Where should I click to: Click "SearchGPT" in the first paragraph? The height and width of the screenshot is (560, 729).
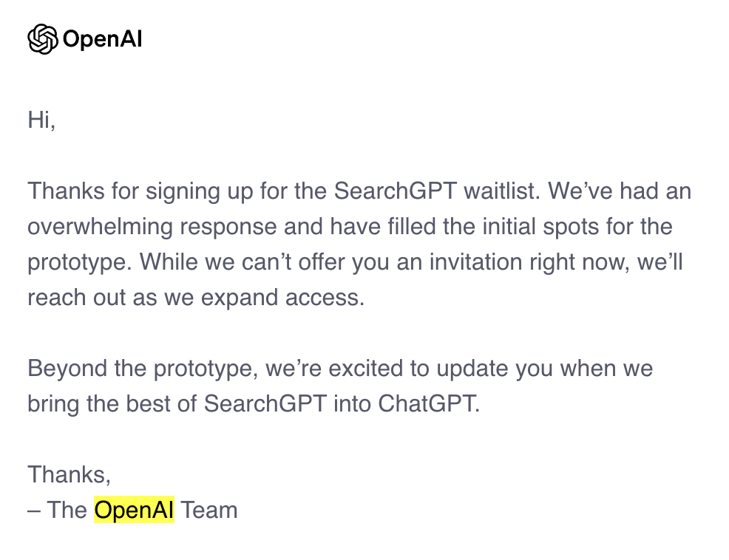pos(395,191)
